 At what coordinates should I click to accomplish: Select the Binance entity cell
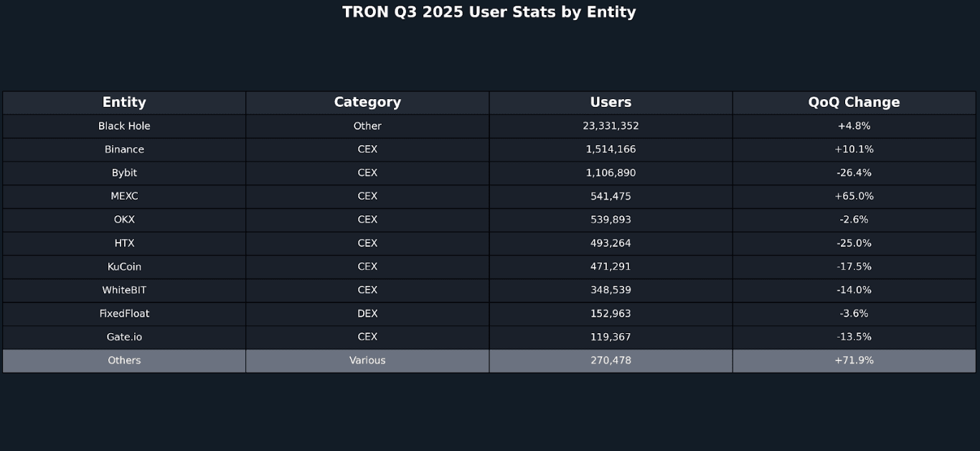(x=124, y=149)
